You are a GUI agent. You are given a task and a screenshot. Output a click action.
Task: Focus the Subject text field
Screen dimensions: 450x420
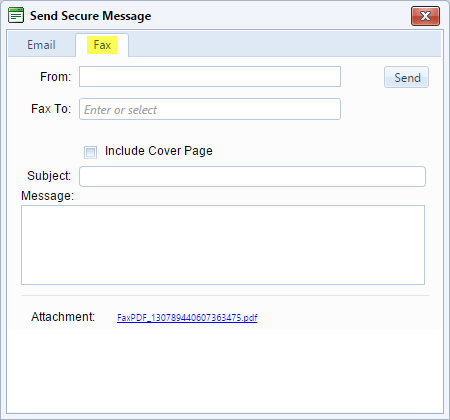252,176
